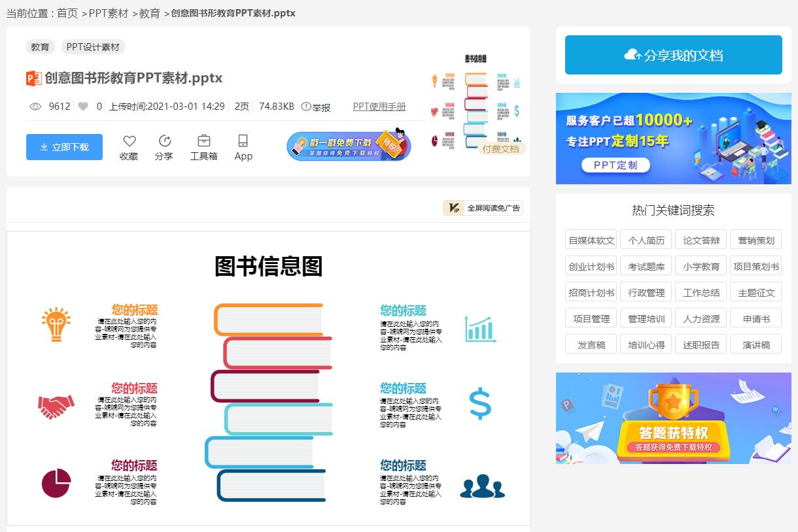Select the 教育 tag above the title
Screen dimensions: 798x532
coord(40,46)
